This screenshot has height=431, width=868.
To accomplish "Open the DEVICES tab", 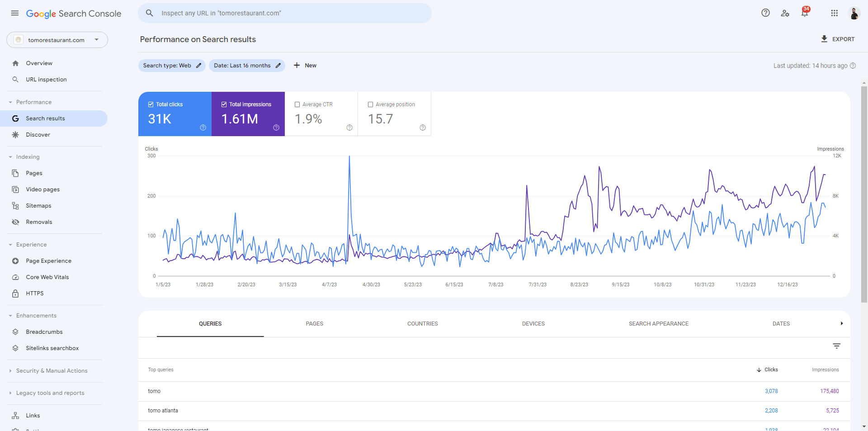I will tap(533, 323).
